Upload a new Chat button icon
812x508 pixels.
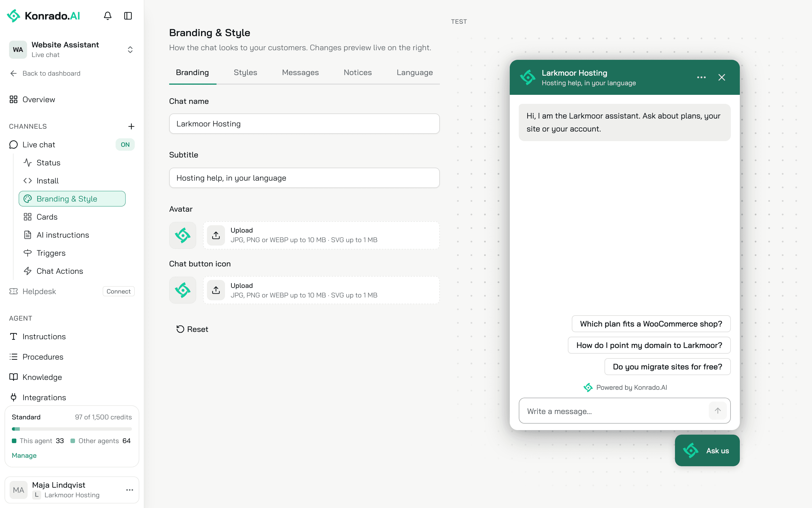point(321,290)
